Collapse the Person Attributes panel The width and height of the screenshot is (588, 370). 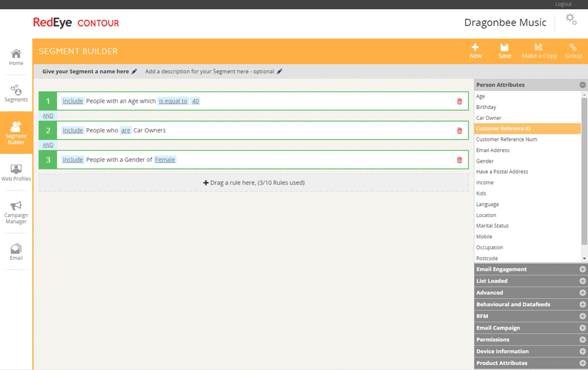click(x=582, y=85)
